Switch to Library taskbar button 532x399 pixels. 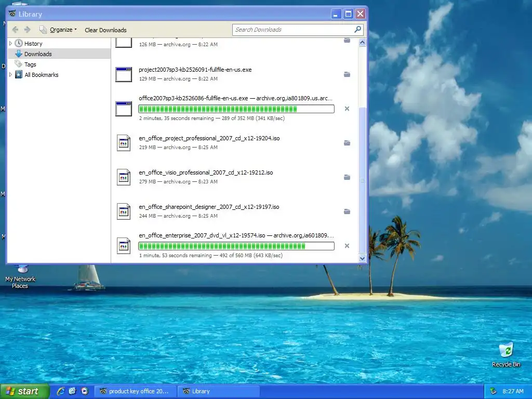[219, 391]
